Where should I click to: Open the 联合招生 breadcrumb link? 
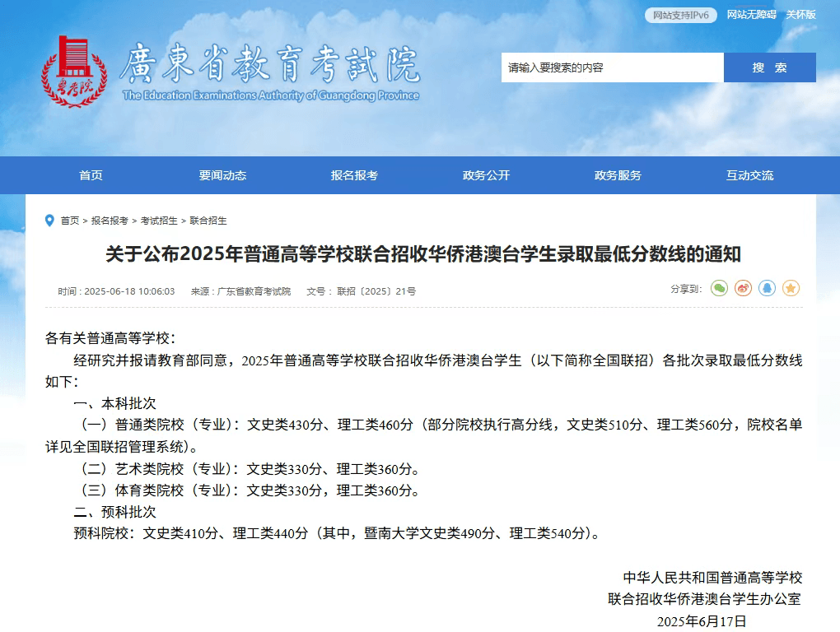(x=208, y=221)
